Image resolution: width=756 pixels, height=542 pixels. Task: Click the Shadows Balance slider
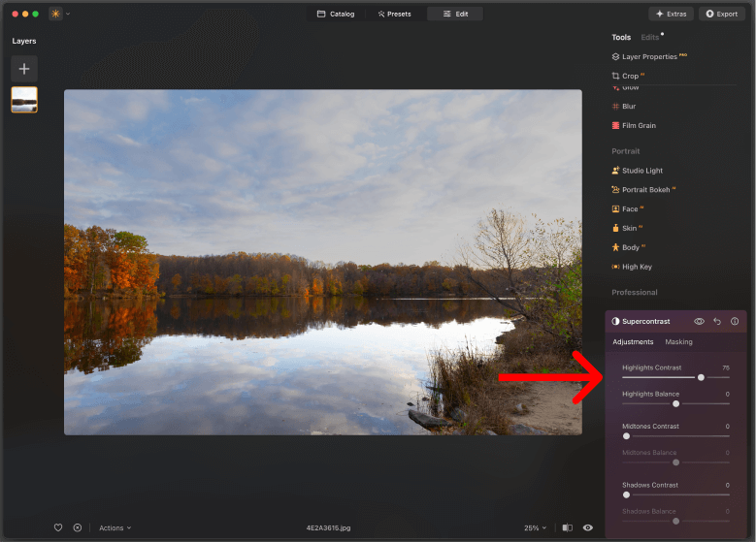(x=676, y=522)
